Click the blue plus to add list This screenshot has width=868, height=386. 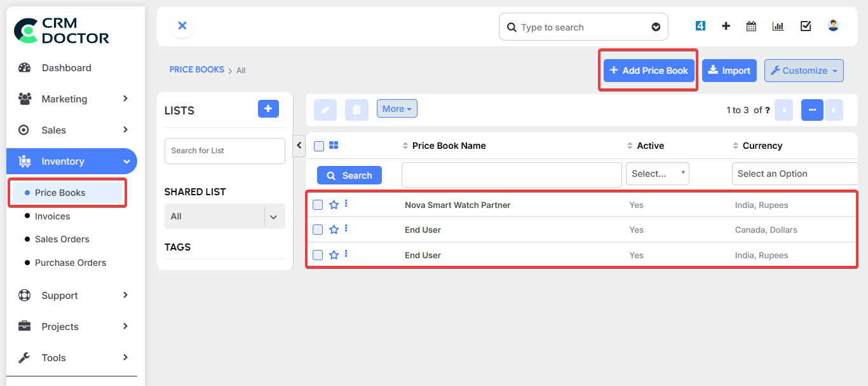[x=268, y=109]
